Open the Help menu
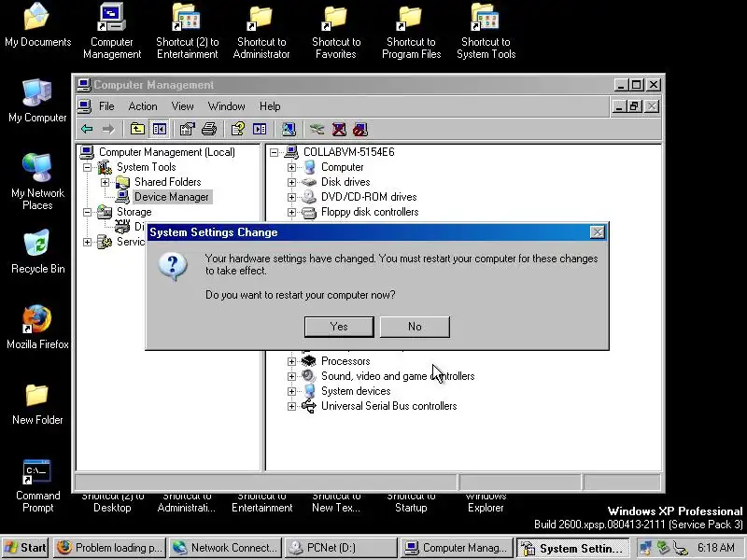Viewport: 747px width, 560px height. pyautogui.click(x=270, y=106)
